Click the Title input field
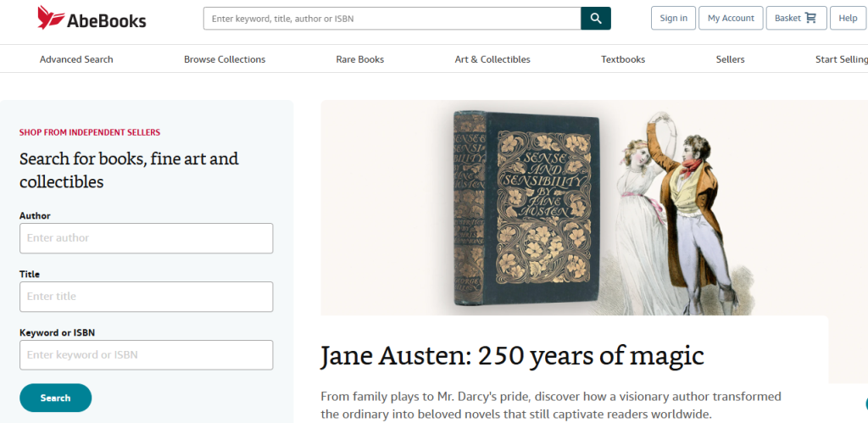 click(146, 297)
